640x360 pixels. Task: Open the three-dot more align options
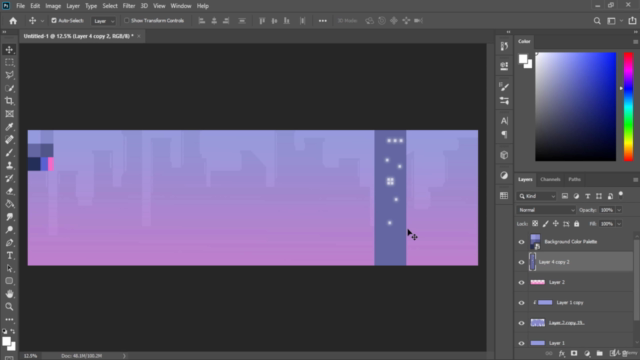pos(322,21)
